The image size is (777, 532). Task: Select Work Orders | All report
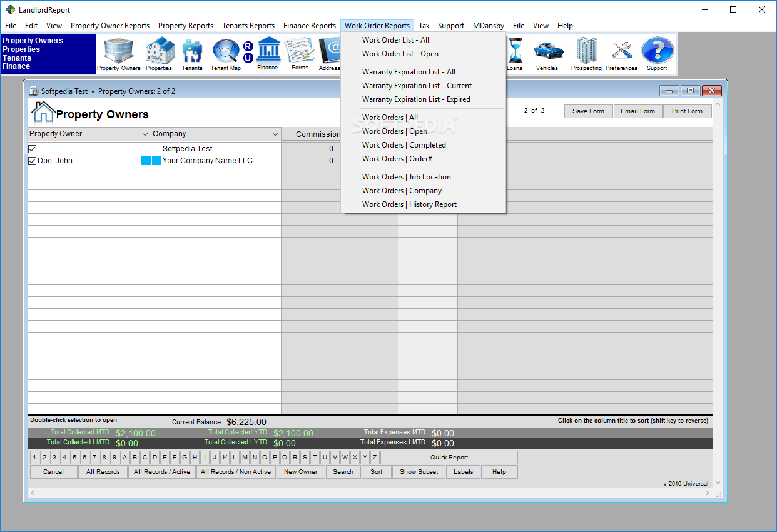point(390,118)
